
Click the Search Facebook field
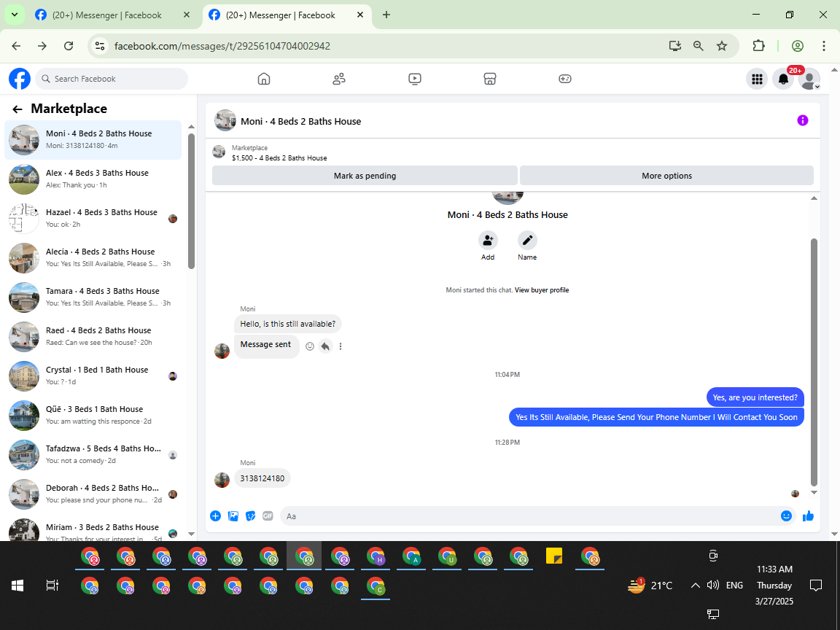(112, 79)
